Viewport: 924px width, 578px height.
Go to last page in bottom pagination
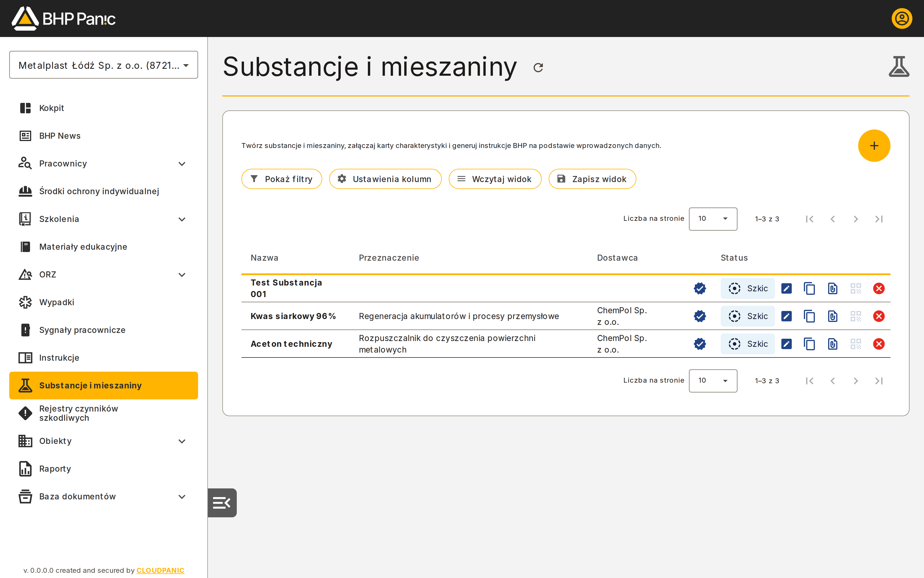[879, 381]
